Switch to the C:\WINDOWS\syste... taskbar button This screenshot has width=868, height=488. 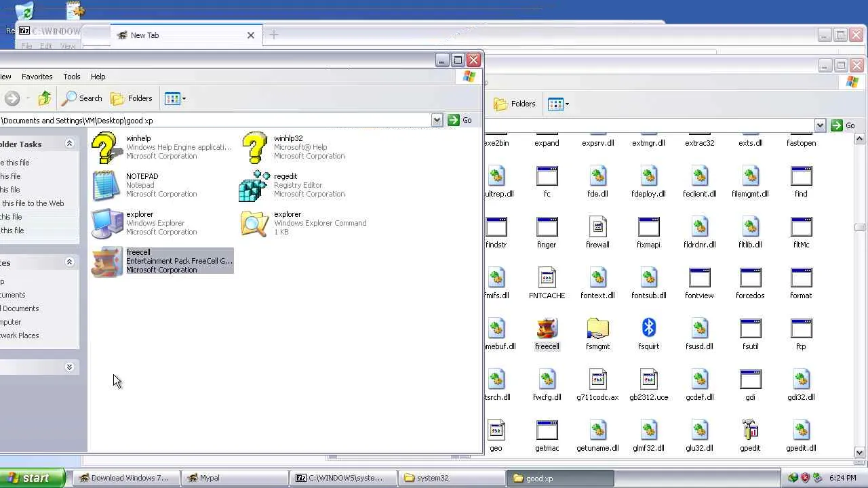point(343,478)
